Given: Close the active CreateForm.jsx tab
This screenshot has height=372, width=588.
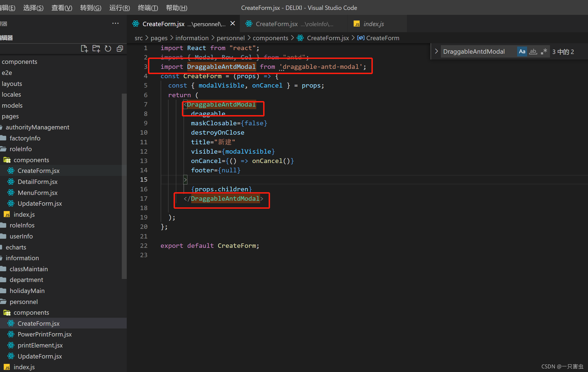Looking at the screenshot, I should [x=233, y=23].
